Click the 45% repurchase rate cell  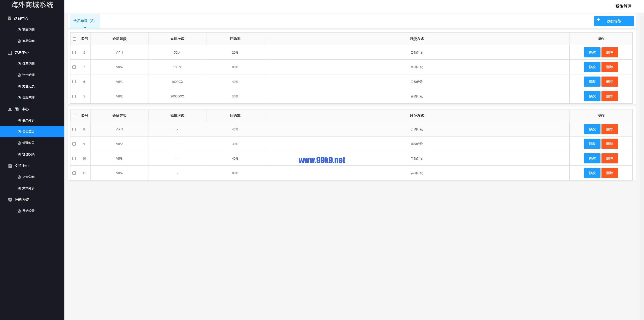tap(235, 129)
